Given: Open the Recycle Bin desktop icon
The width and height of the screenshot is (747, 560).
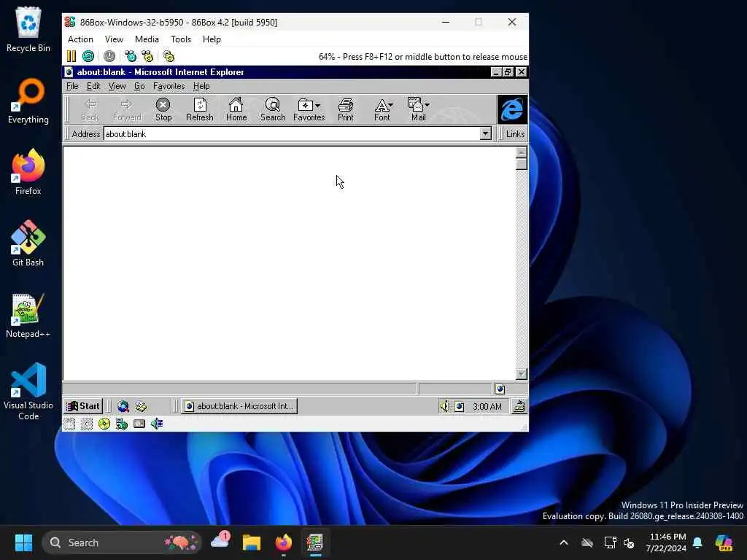Looking at the screenshot, I should coord(28,29).
